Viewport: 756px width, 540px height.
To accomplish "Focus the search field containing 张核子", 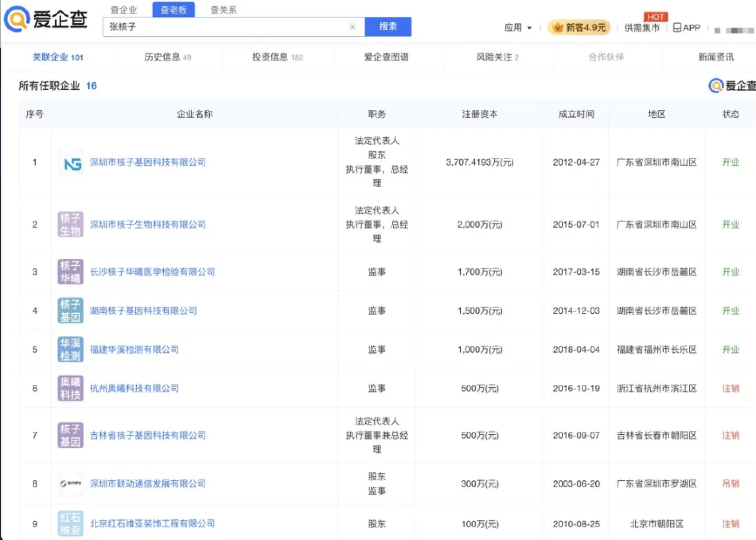I will click(x=234, y=27).
